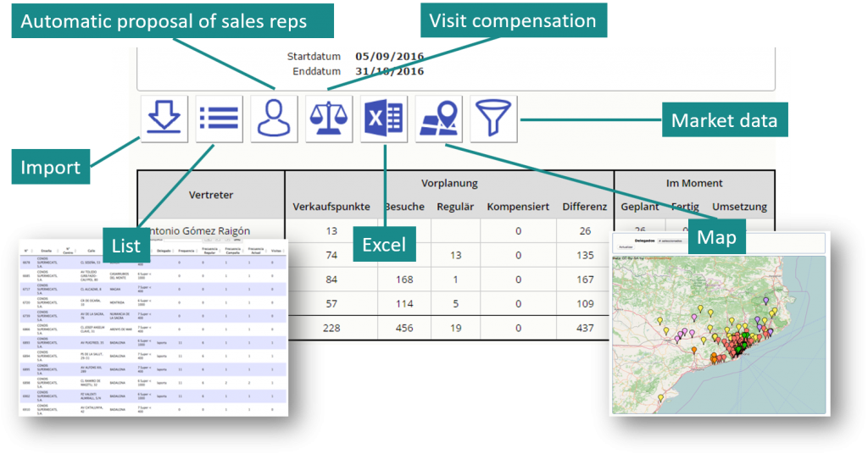Select the Kompensiert column header
This screenshot has height=454, width=868.
coord(518,207)
